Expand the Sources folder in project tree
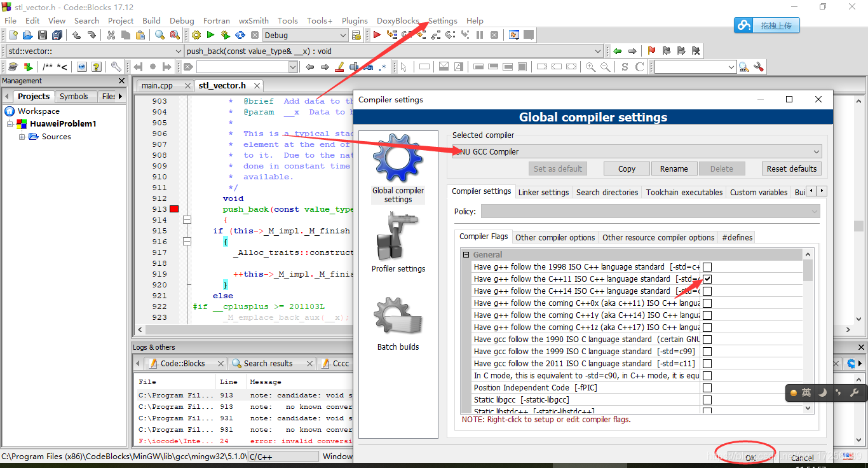This screenshot has width=868, height=468. 22,137
